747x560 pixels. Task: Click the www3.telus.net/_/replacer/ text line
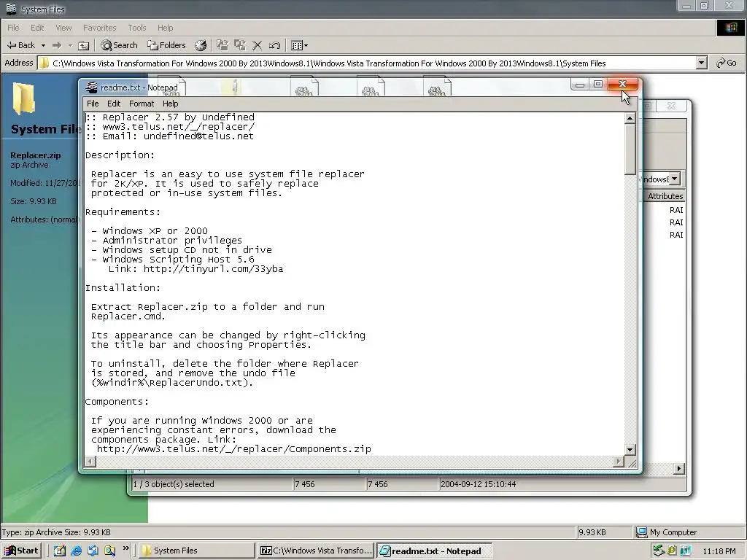179,127
